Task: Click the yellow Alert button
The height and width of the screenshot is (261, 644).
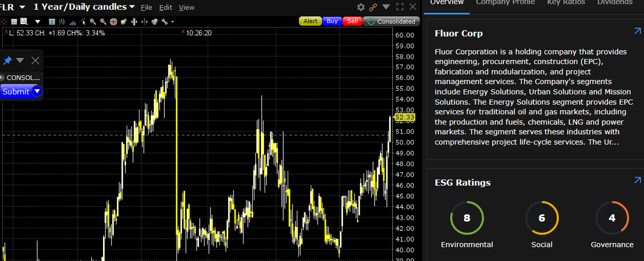Action: click(310, 21)
